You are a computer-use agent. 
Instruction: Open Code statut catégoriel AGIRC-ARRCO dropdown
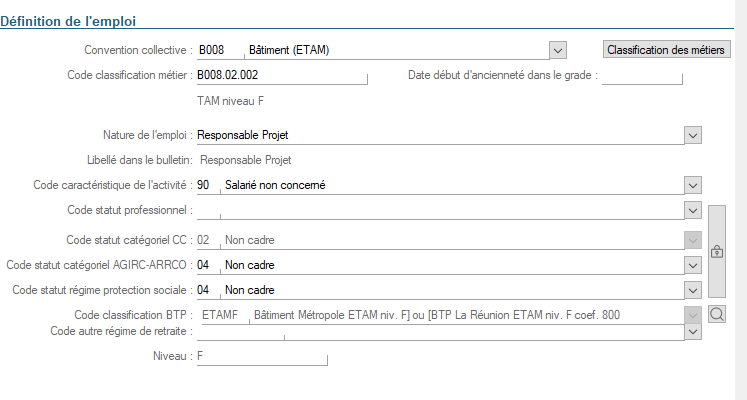tap(693, 265)
